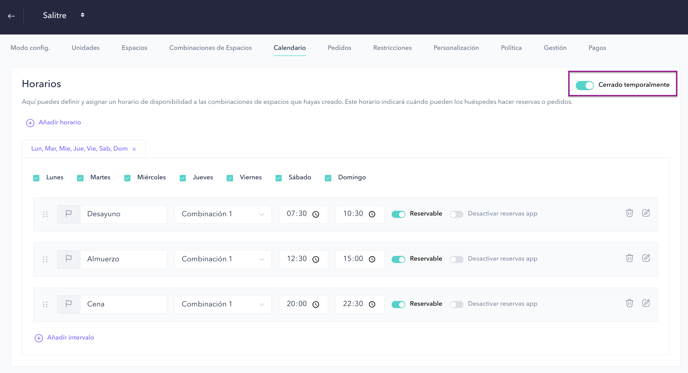The width and height of the screenshot is (688, 373).
Task: Open clock picker next to 07:30
Action: coord(315,214)
